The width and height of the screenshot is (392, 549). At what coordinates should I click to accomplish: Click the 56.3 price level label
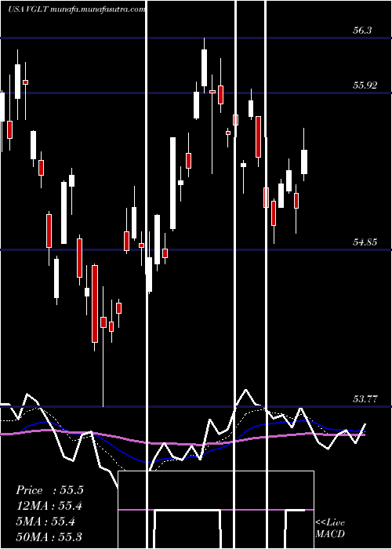[x=362, y=31]
